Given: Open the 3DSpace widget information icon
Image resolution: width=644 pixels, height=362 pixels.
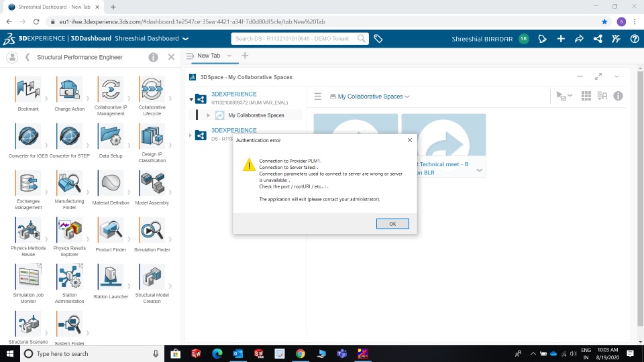Looking at the screenshot, I should [x=618, y=96].
